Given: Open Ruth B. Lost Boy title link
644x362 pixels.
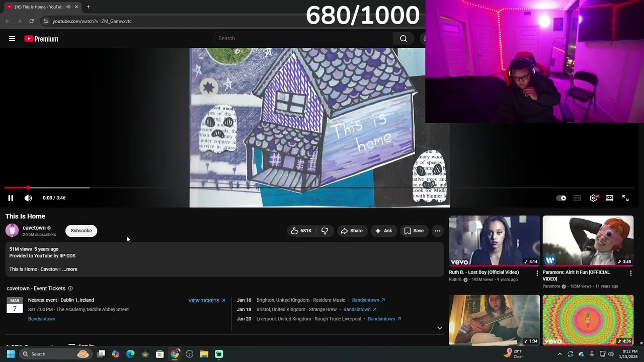Looking at the screenshot, I should click(484, 273).
